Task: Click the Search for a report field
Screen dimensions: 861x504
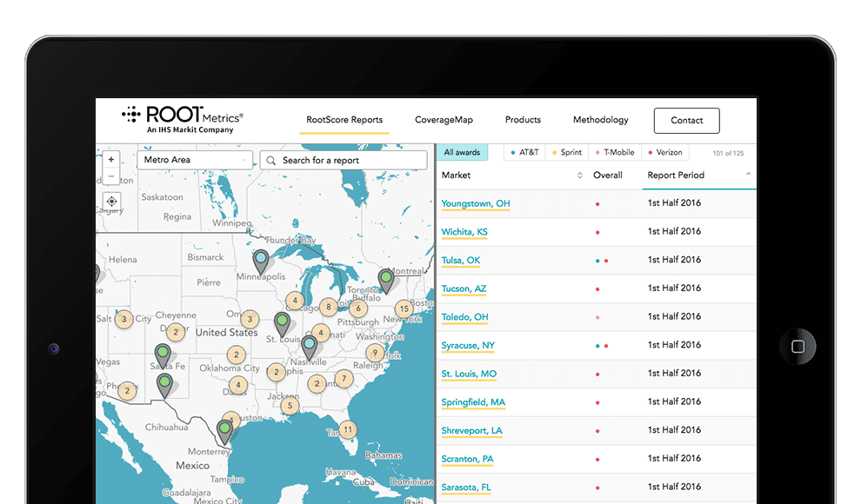Action: (x=344, y=160)
